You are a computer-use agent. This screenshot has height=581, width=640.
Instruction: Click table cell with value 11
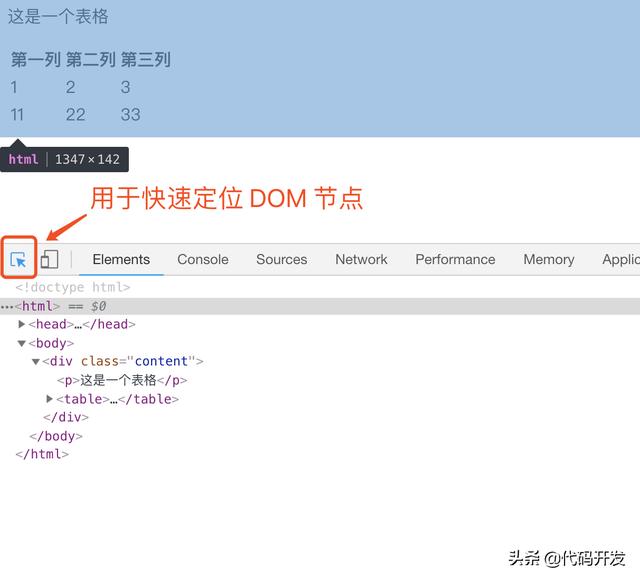17,115
